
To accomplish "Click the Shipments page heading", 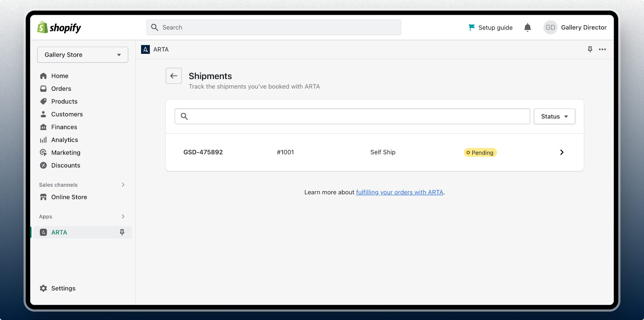I will [x=210, y=76].
